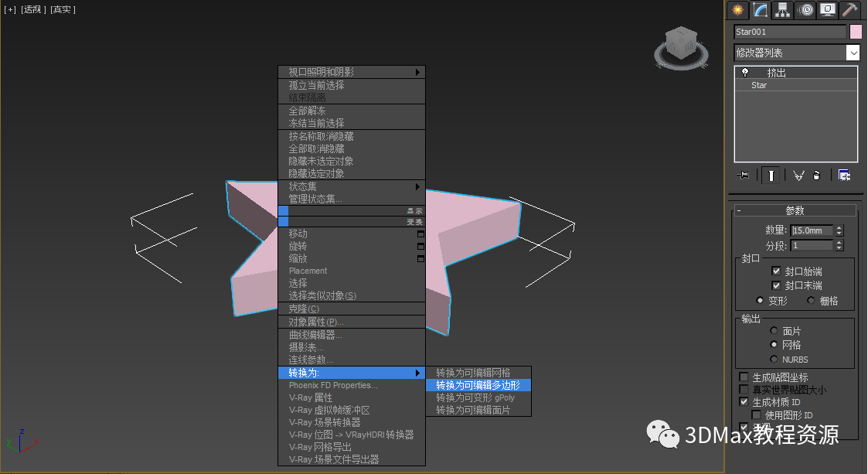The height and width of the screenshot is (474, 868).
Task: Open Configure Modifier Sets icon
Action: tap(844, 175)
